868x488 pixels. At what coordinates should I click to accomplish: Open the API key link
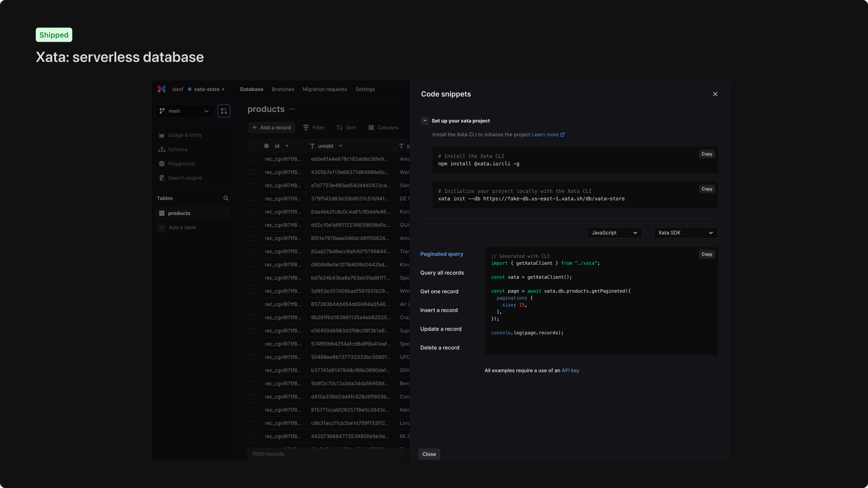tap(571, 371)
